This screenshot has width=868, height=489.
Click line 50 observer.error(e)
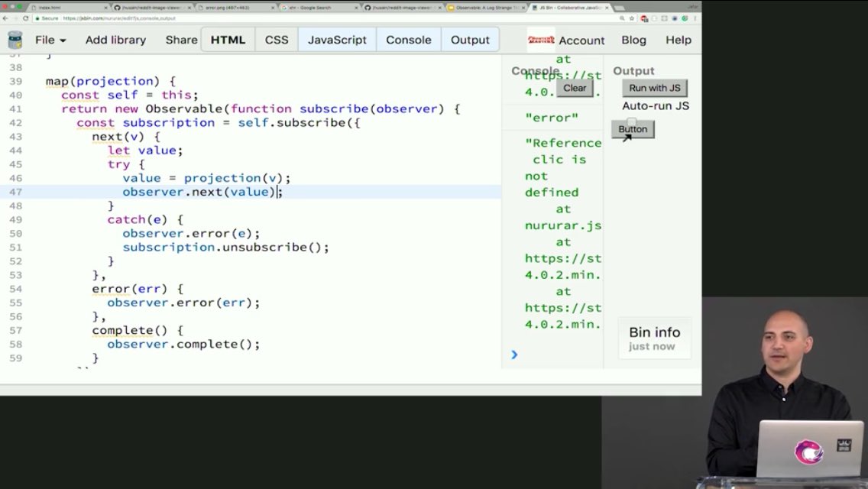click(x=191, y=234)
